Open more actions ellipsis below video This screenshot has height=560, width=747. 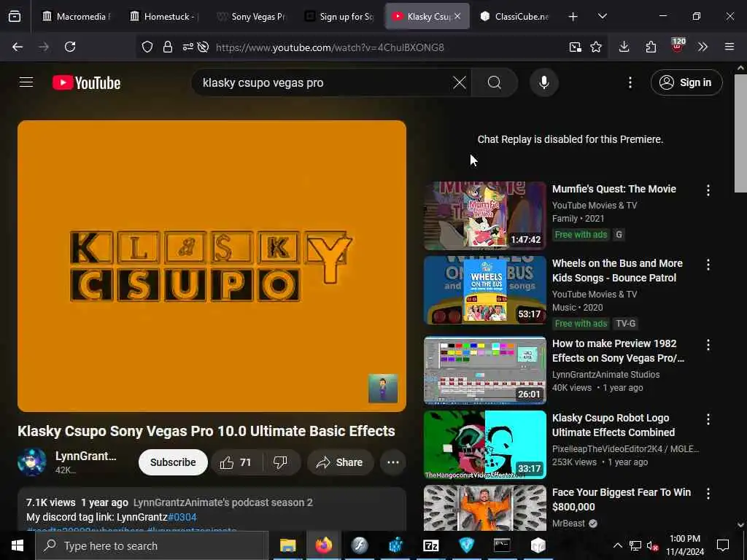(393, 462)
